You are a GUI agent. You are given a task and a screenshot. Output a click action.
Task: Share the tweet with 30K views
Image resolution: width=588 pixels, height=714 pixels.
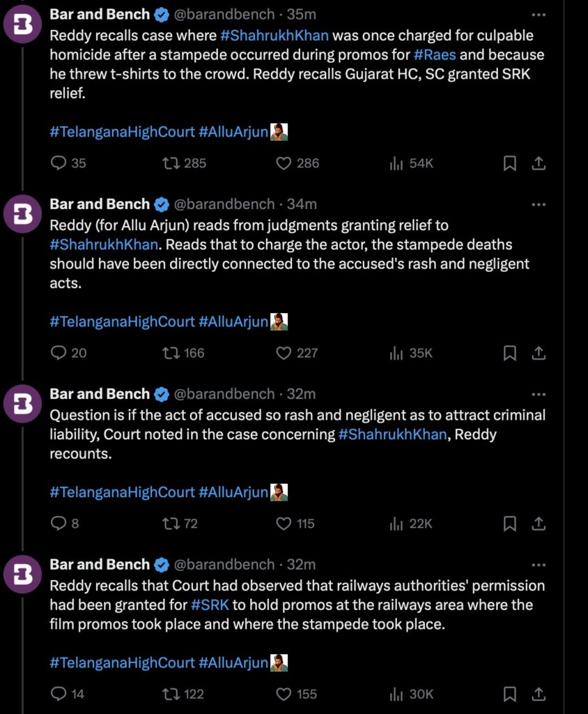tap(539, 694)
